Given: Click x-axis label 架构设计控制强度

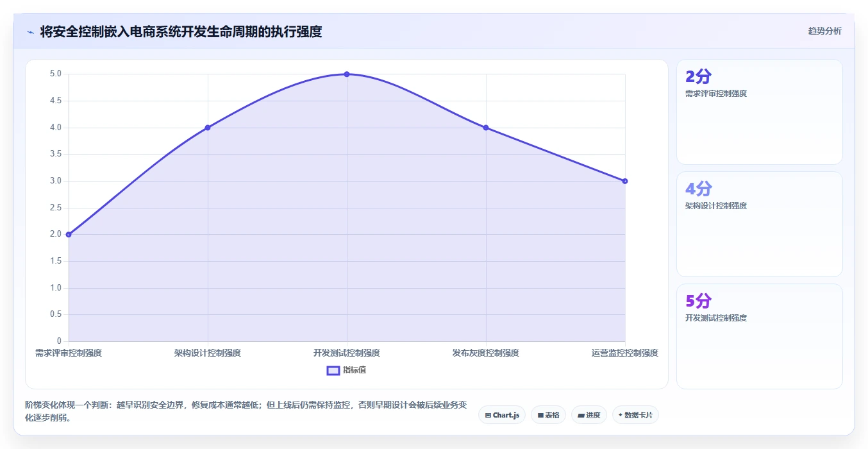Looking at the screenshot, I should coord(208,353).
